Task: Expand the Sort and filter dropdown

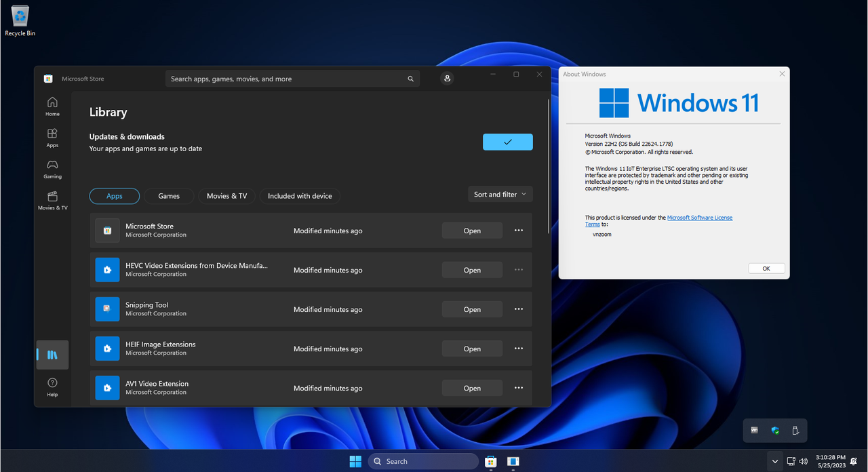Action: click(500, 195)
